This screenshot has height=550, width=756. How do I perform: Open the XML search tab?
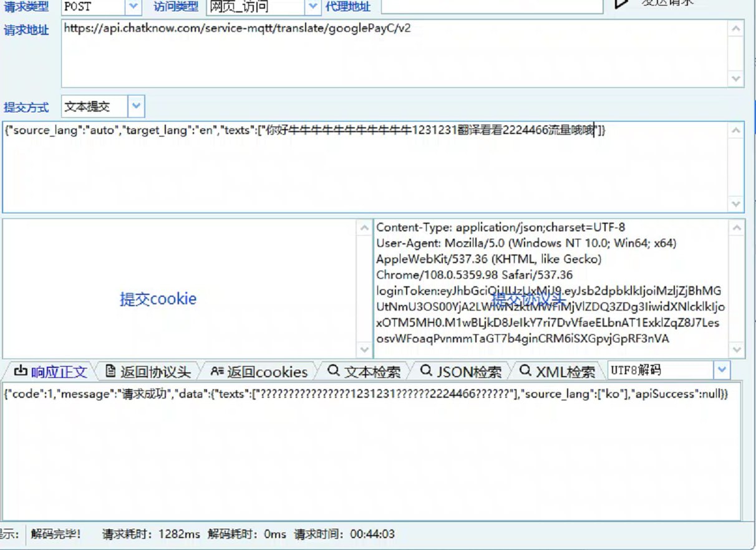558,372
